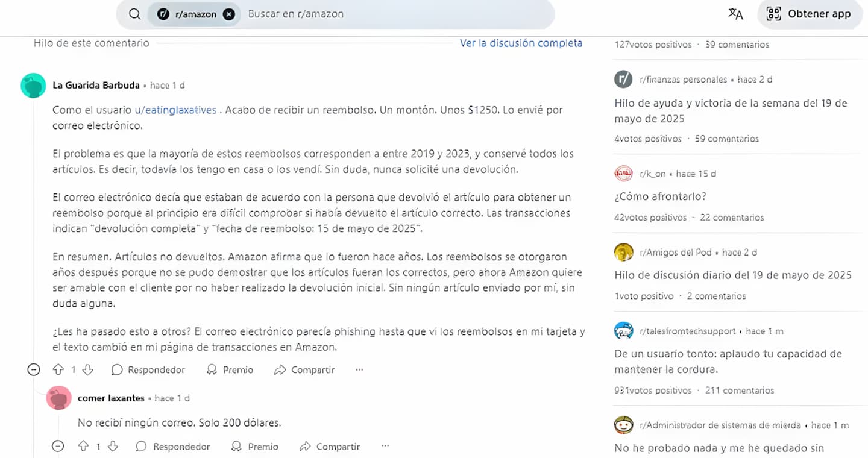
Task: Share the comer laxantes reply
Action: 330,447
